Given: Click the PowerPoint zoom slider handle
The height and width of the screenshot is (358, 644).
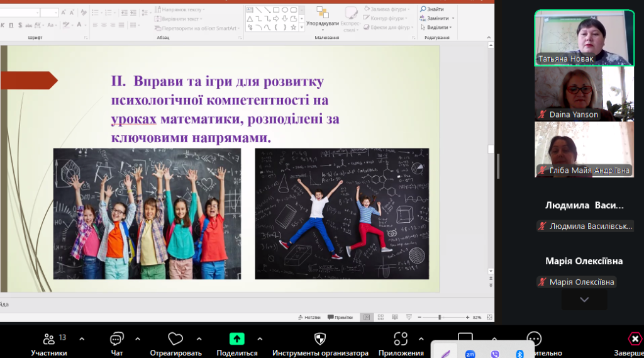Looking at the screenshot, I should click(440, 318).
